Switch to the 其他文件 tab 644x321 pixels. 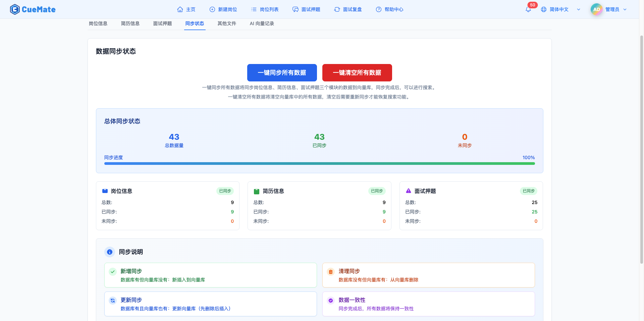pyautogui.click(x=226, y=23)
